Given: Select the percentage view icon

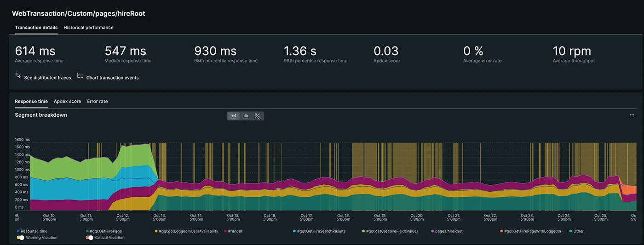Looking at the screenshot, I should [x=257, y=116].
